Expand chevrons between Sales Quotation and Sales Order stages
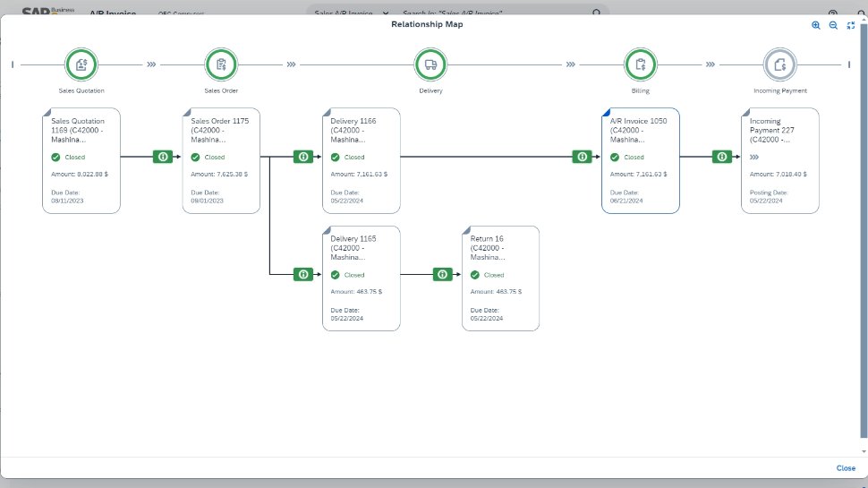The image size is (868, 488). pyautogui.click(x=151, y=64)
